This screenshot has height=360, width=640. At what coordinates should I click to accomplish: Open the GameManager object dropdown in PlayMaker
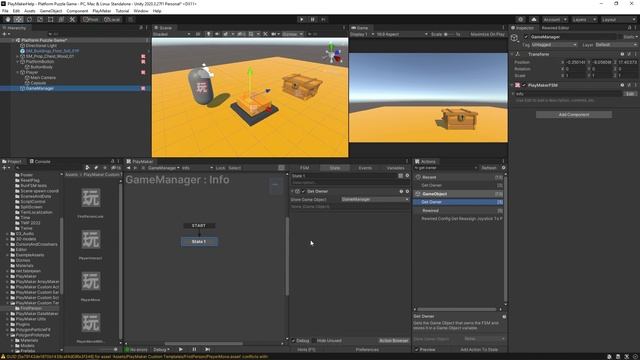163,168
